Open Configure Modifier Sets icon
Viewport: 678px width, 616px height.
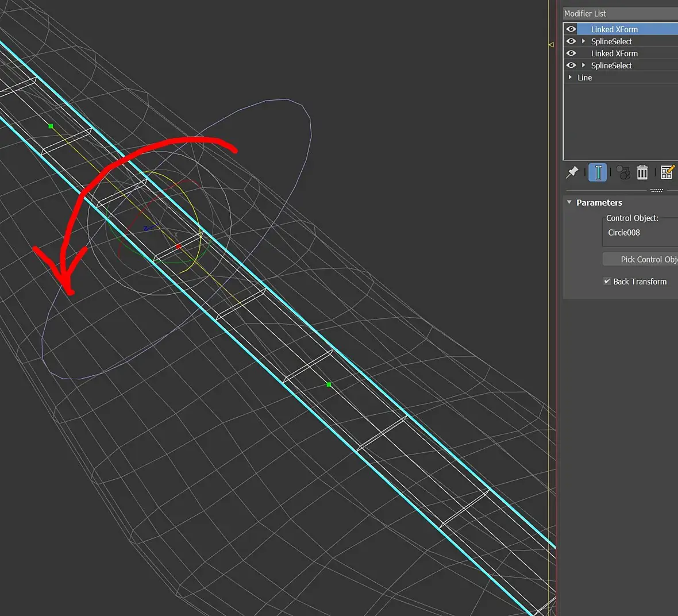(668, 172)
